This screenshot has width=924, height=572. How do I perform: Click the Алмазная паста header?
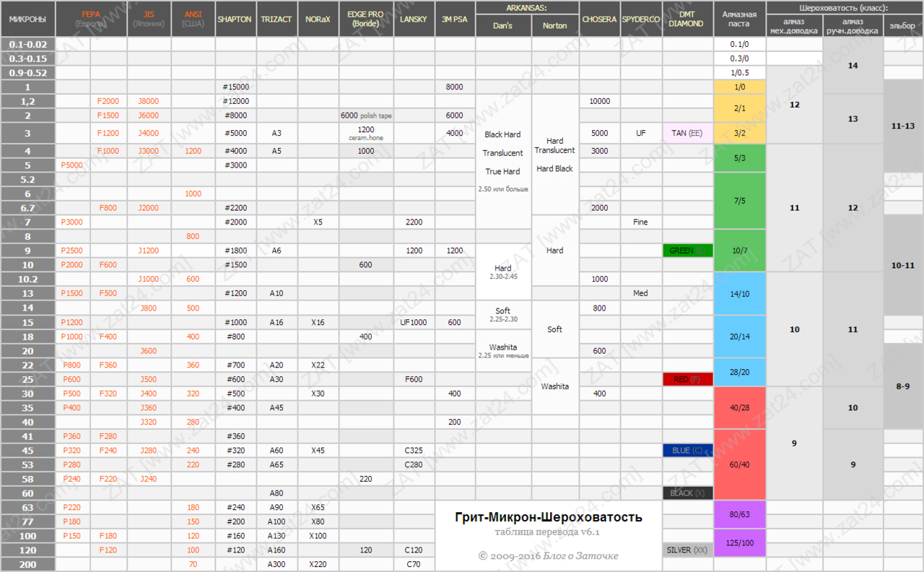click(739, 19)
